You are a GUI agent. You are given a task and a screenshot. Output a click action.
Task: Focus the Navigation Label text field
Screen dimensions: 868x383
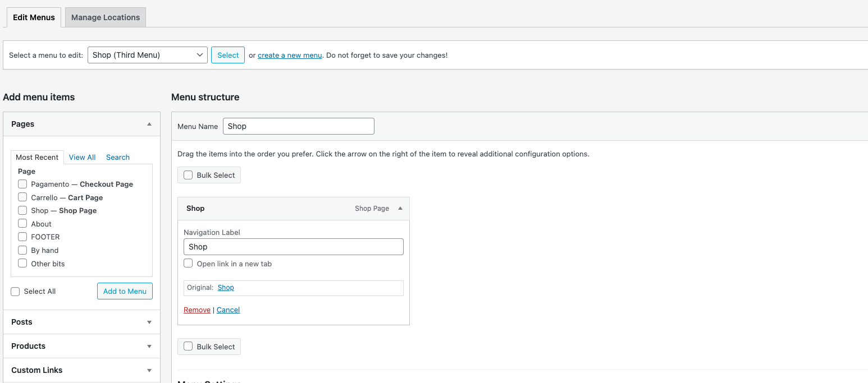293,247
